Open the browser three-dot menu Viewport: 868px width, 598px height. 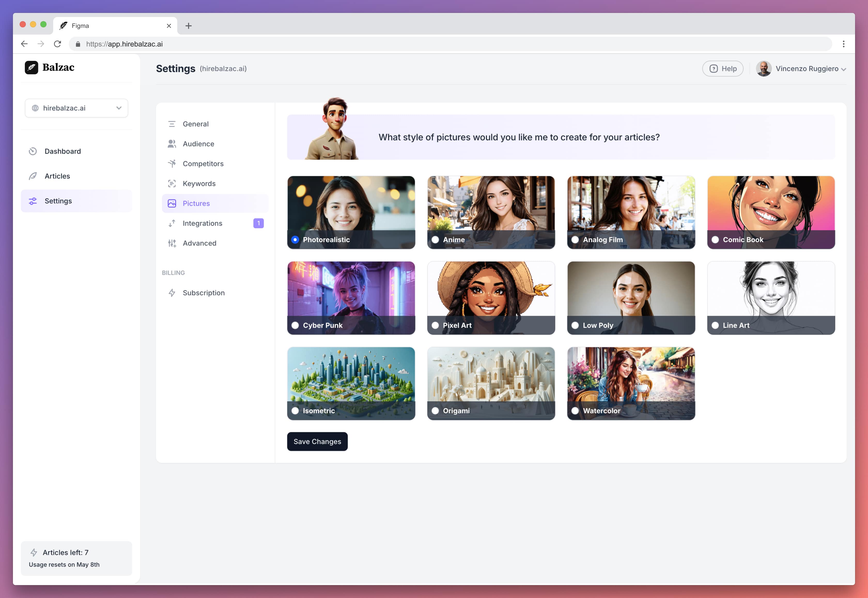844,44
